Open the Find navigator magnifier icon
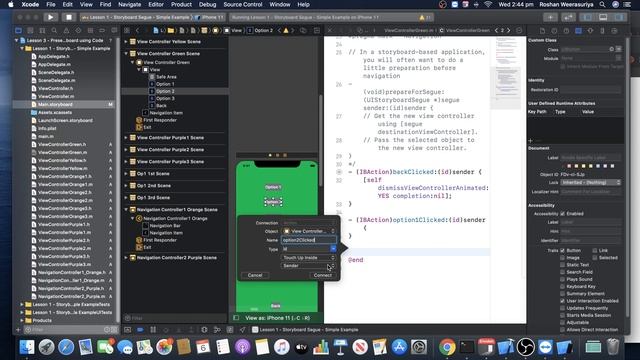Screen dimensions: 640x360 (x=54, y=31)
